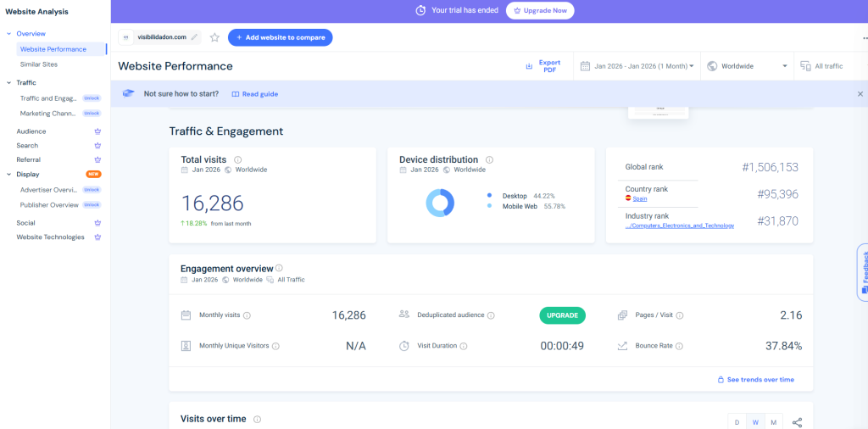
Task: Click the crown icon beside Website Technologies
Action: point(98,237)
